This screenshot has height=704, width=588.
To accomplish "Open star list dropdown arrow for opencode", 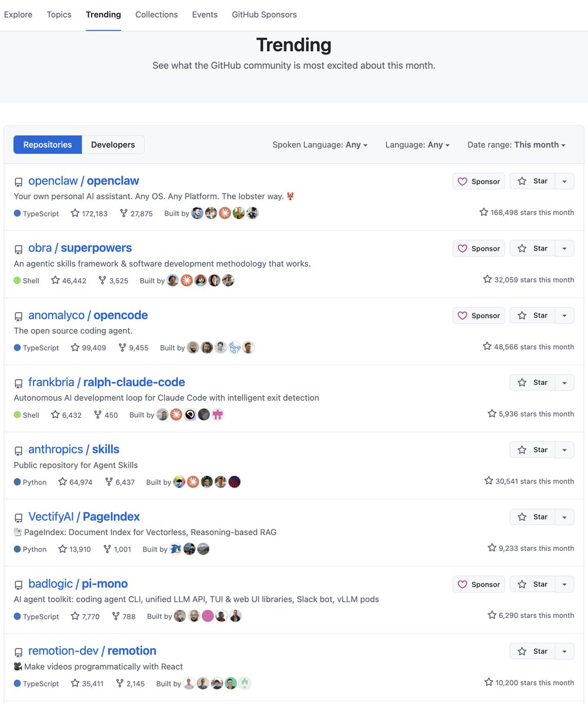I will tap(565, 316).
